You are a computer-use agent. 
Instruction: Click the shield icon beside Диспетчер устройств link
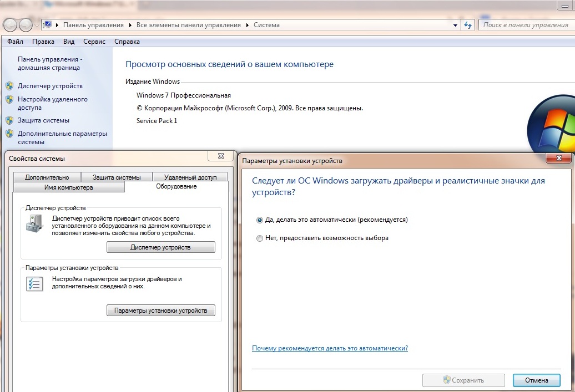(9, 86)
